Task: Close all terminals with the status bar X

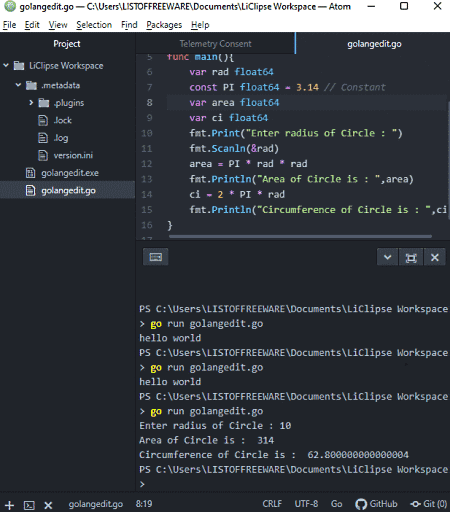Action: click(x=48, y=505)
